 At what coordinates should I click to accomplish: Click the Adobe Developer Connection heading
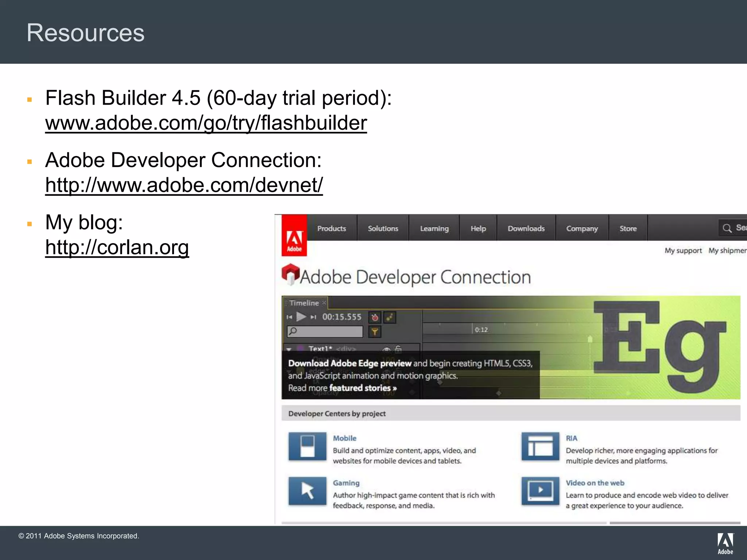(x=415, y=277)
